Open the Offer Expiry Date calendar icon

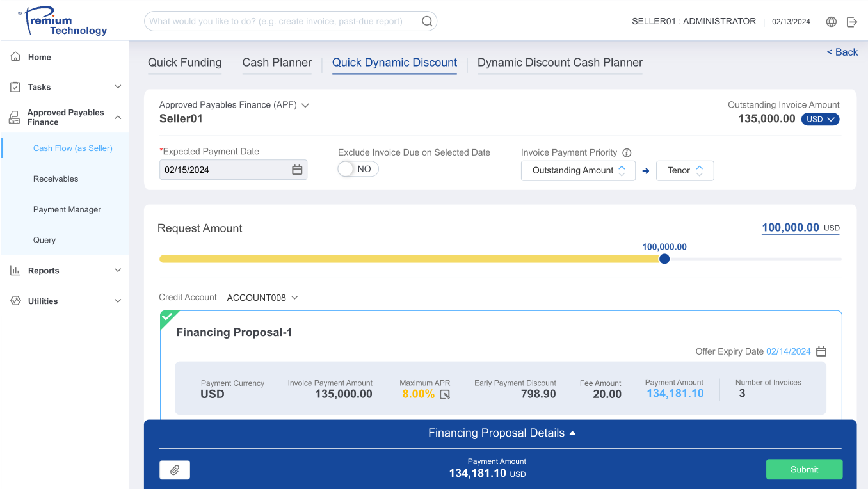[821, 351]
